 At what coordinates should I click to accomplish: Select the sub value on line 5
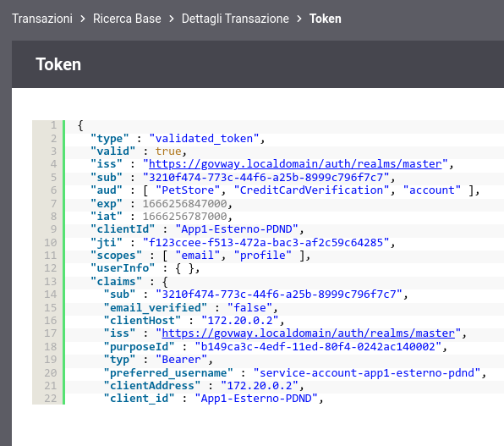(266, 178)
